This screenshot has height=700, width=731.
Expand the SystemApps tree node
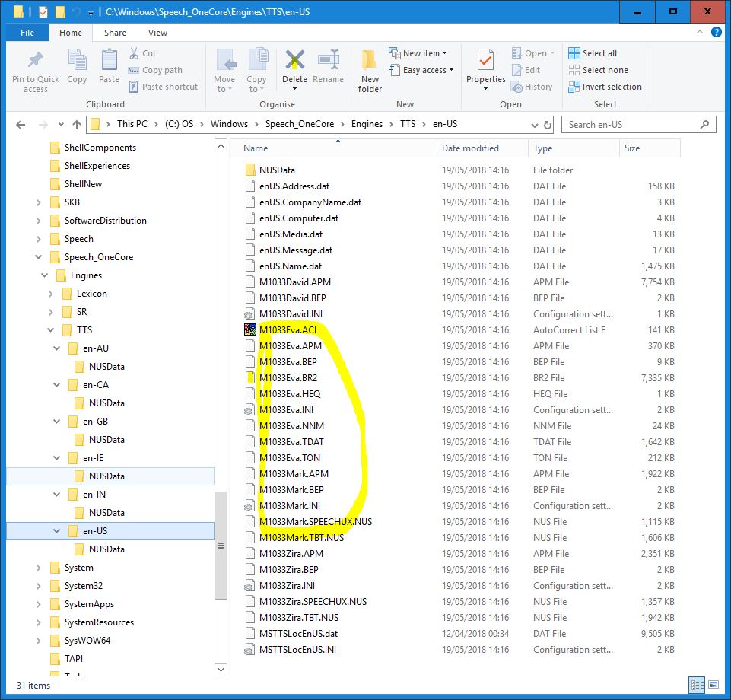coord(38,604)
